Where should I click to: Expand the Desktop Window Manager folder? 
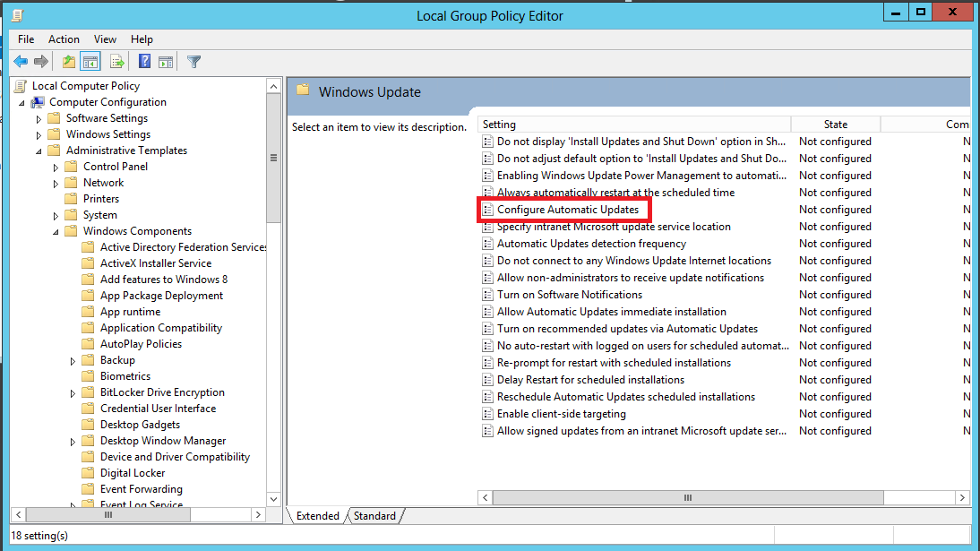[73, 442]
